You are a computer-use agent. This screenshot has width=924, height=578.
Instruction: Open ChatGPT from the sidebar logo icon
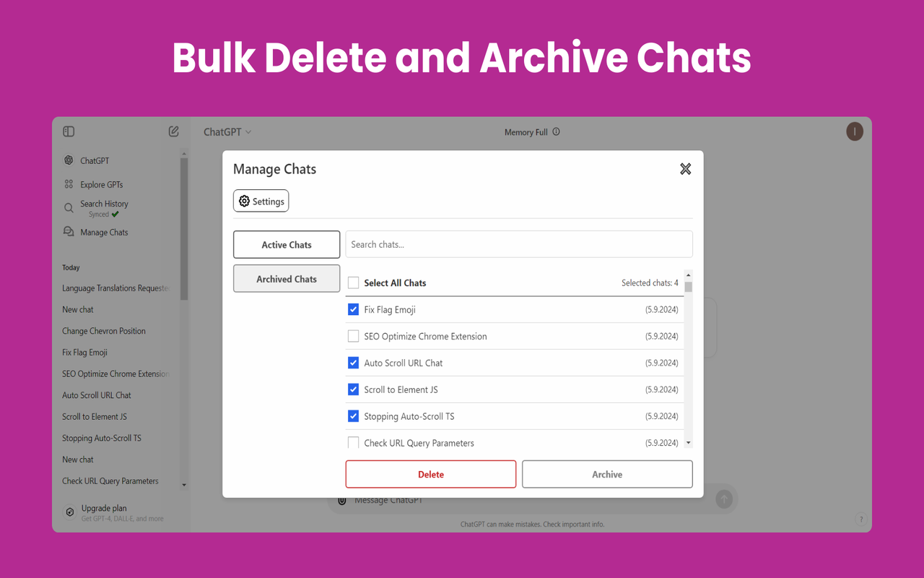point(69,160)
